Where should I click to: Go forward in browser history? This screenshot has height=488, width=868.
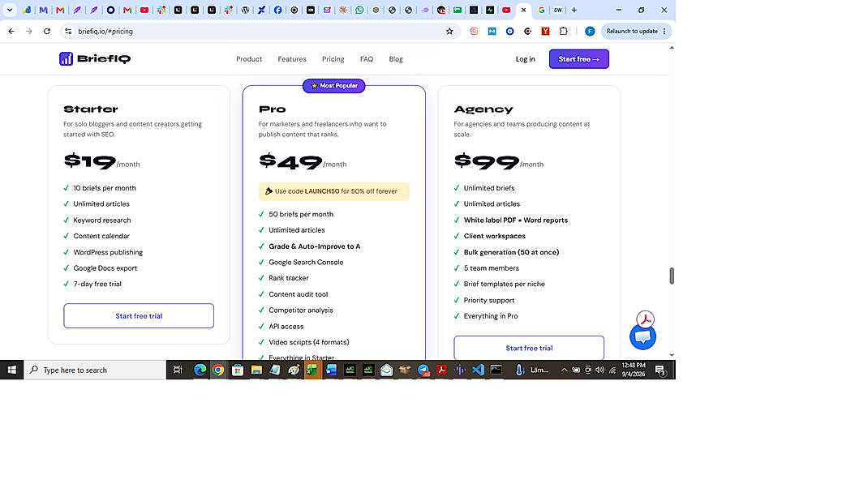tap(28, 32)
